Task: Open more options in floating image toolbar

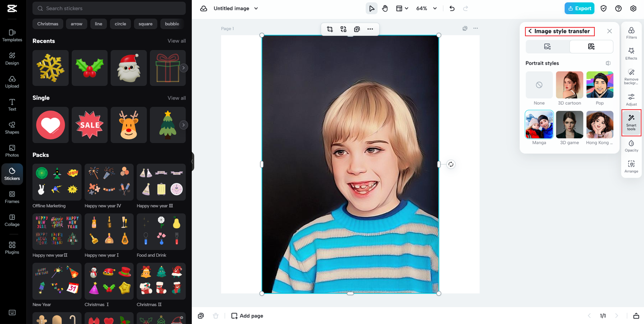Action: 370,29
